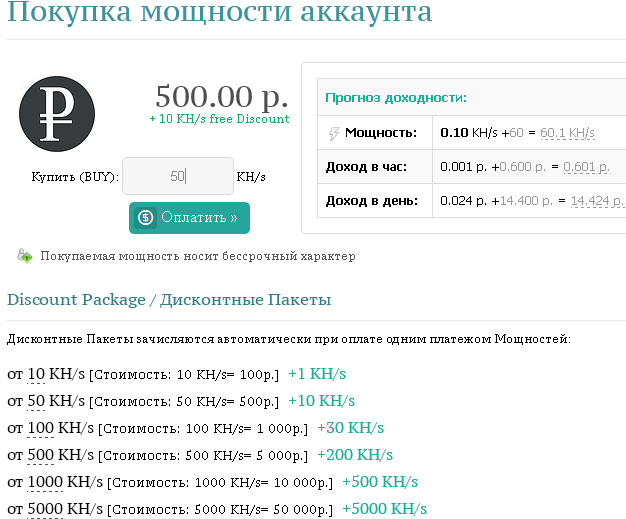Image resolution: width=626 pixels, height=519 pixels.
Task: Click the 0.024 р. daily base income value
Action: [463, 200]
